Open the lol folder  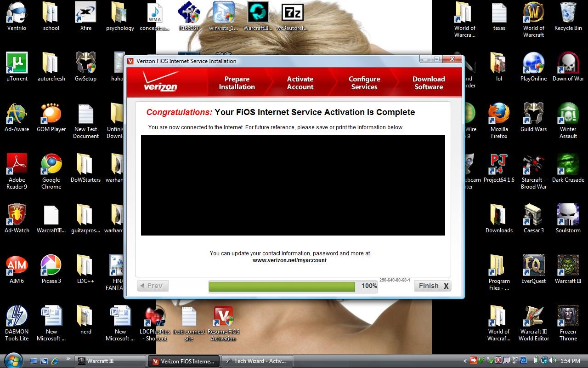(499, 67)
